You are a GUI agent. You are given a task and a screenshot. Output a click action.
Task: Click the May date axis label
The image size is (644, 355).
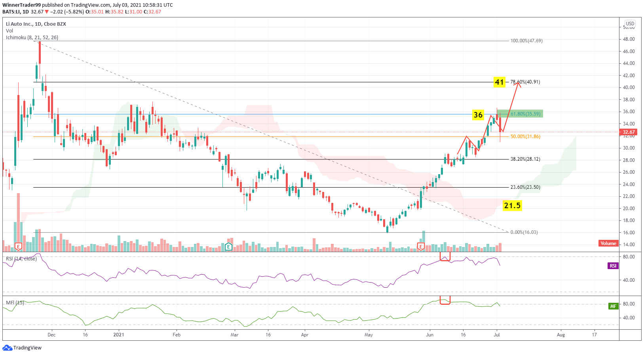[369, 335]
